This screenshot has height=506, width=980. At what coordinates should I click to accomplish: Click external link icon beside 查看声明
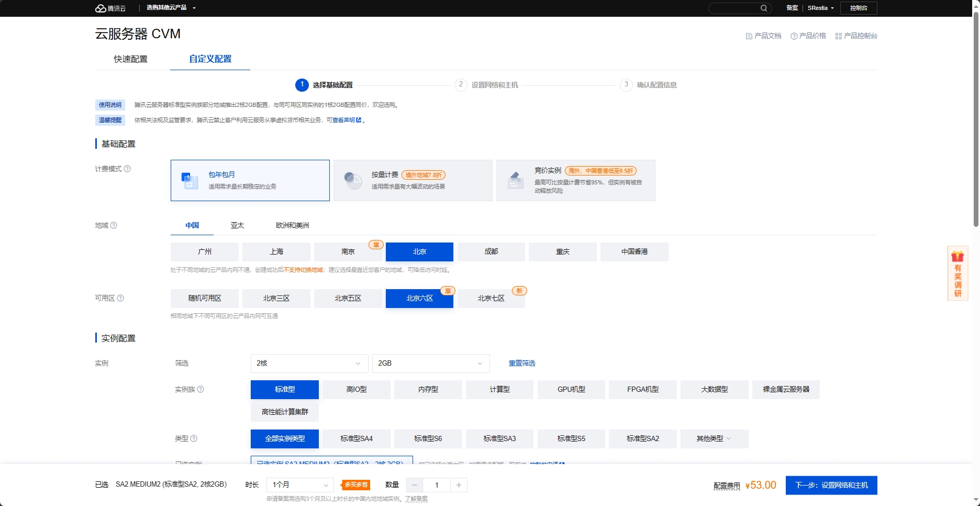tap(359, 120)
